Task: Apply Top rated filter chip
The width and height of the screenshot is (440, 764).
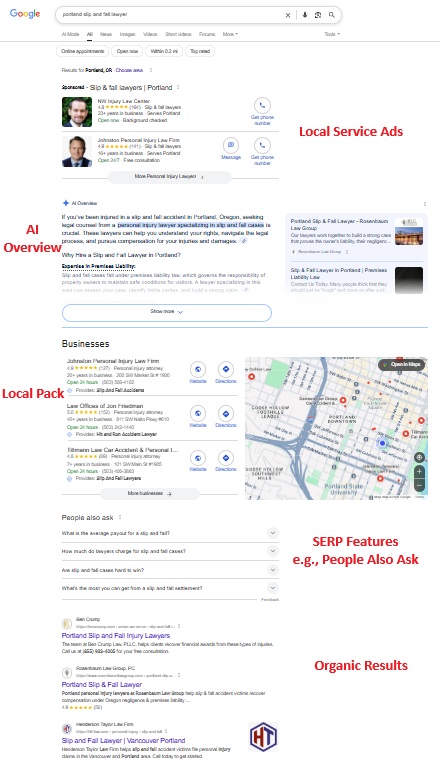Action: [x=200, y=51]
